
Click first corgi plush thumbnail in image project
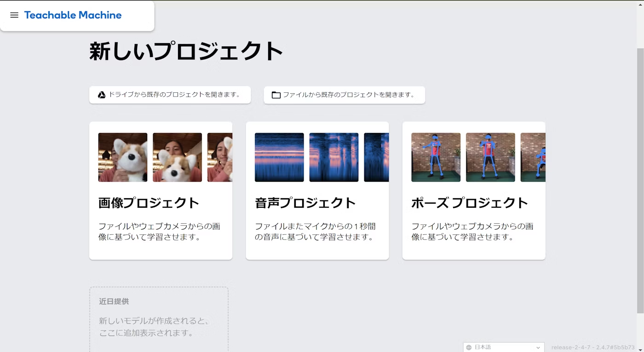pos(123,157)
